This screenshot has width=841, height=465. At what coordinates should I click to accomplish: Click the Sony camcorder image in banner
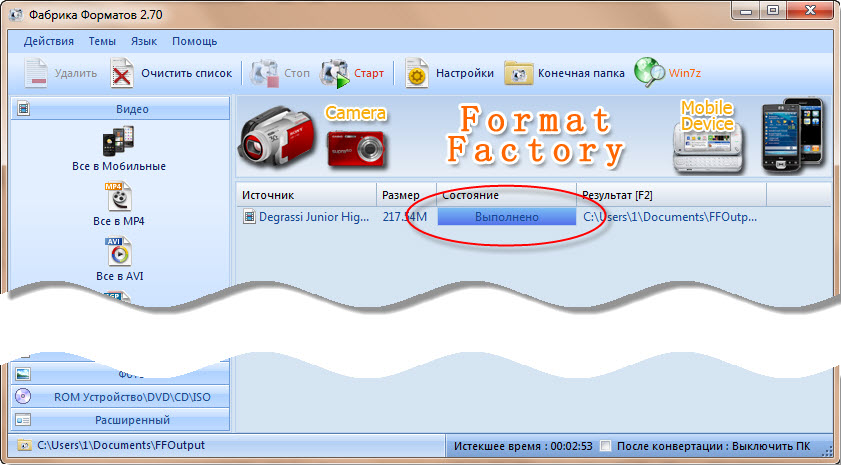[x=277, y=137]
